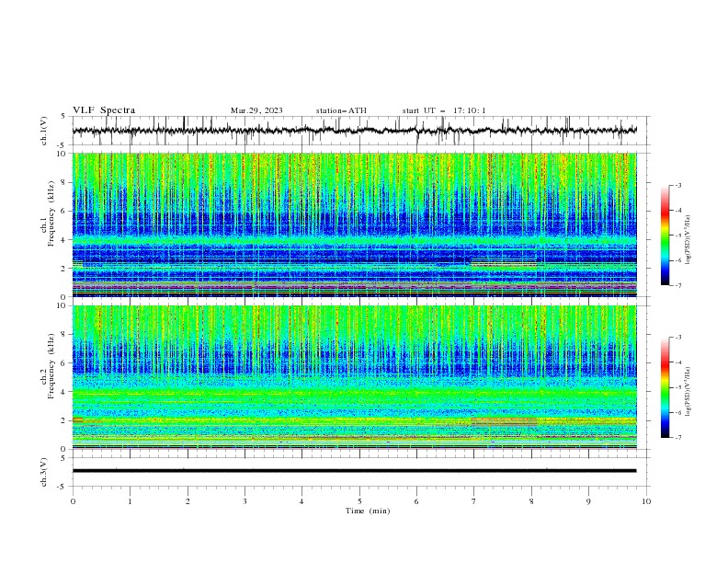
Task: Click the ch.1 voltage waveform trace
Action: (355, 130)
